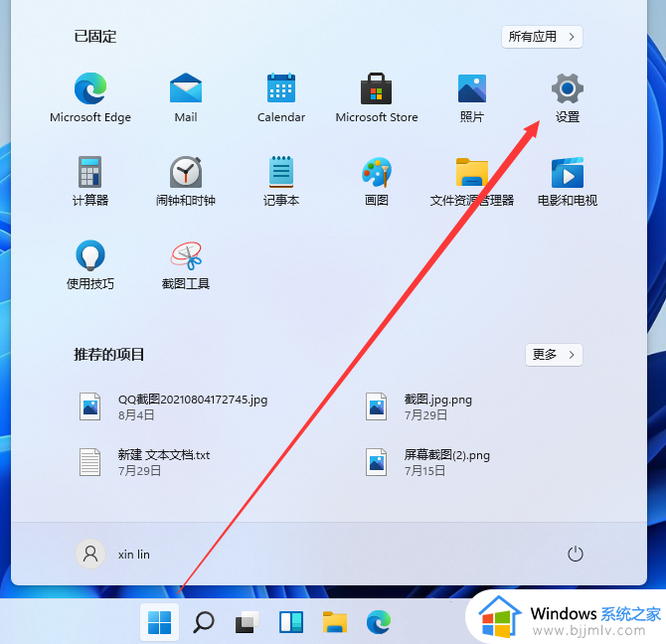
Task: Open Microsoft Store pinned app
Action: (x=377, y=97)
